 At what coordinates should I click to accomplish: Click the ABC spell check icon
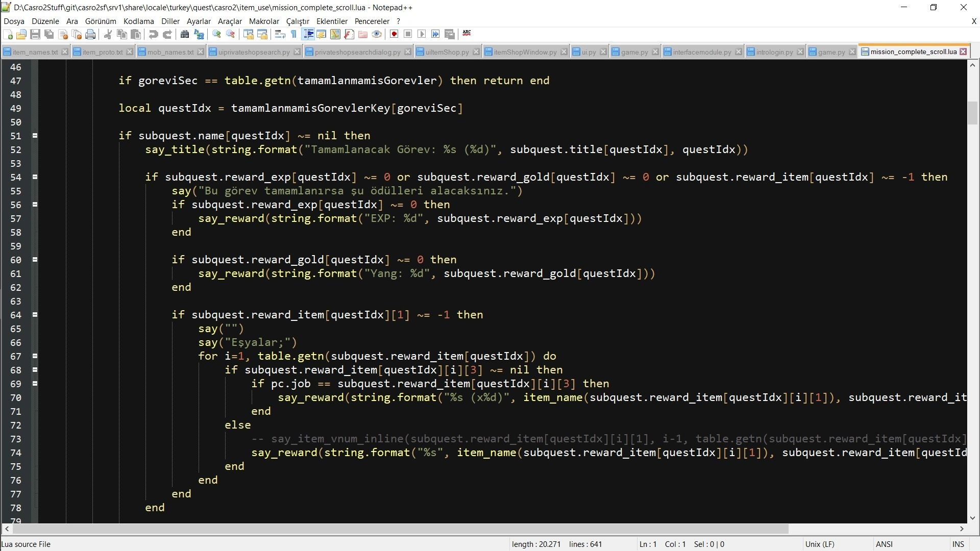tap(467, 33)
